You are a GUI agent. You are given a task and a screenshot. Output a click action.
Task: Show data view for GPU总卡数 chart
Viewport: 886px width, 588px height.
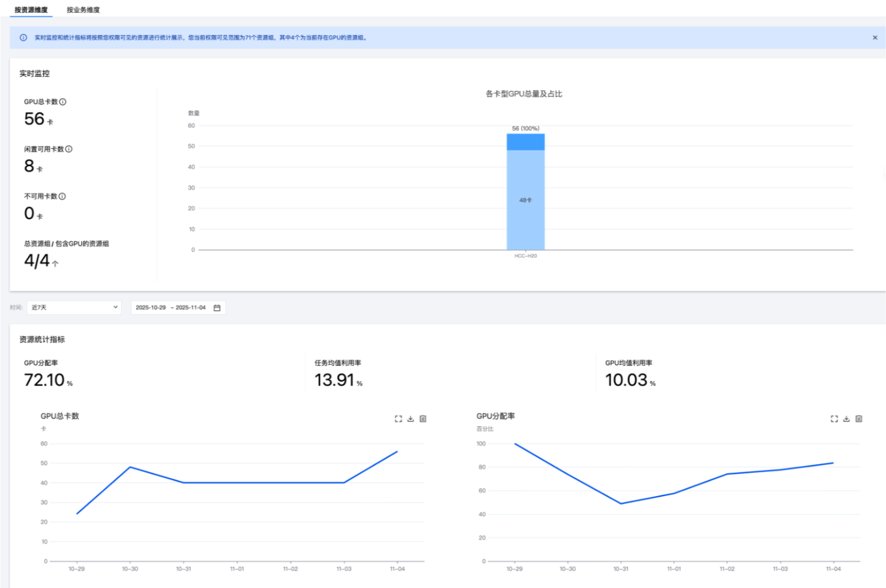click(x=423, y=419)
